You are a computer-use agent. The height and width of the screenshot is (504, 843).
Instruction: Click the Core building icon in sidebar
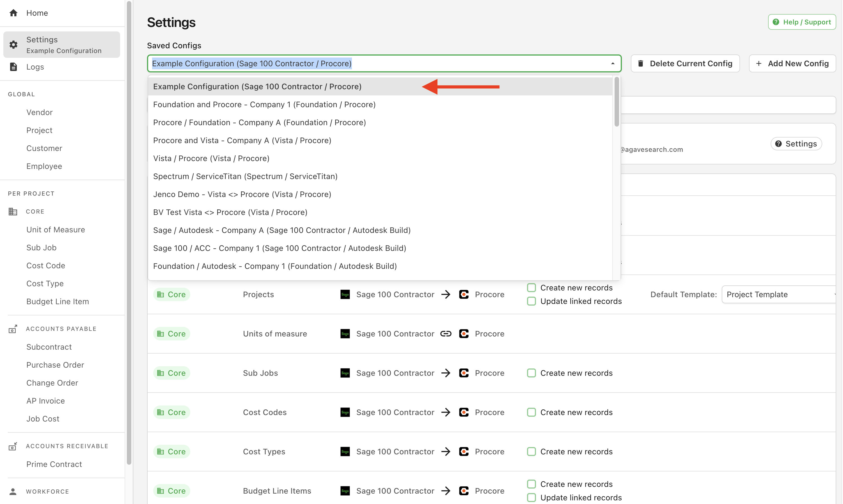pos(13,212)
